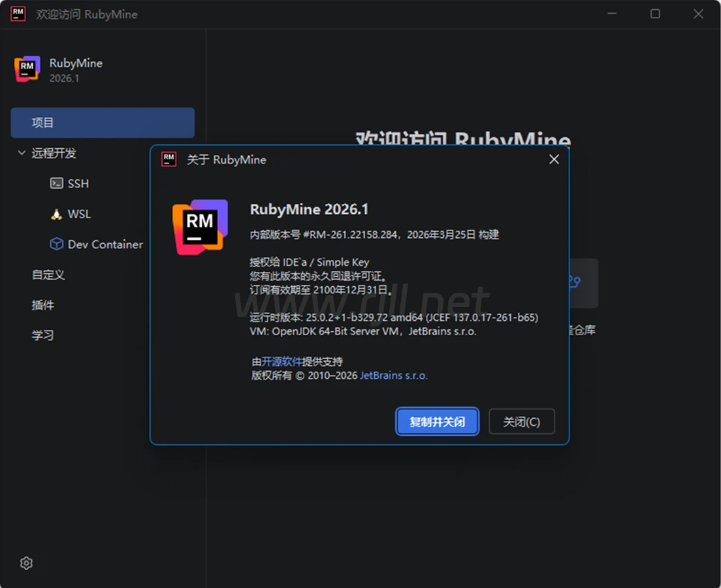Go to the 学习 tab
This screenshot has height=588, width=721.
click(43, 335)
